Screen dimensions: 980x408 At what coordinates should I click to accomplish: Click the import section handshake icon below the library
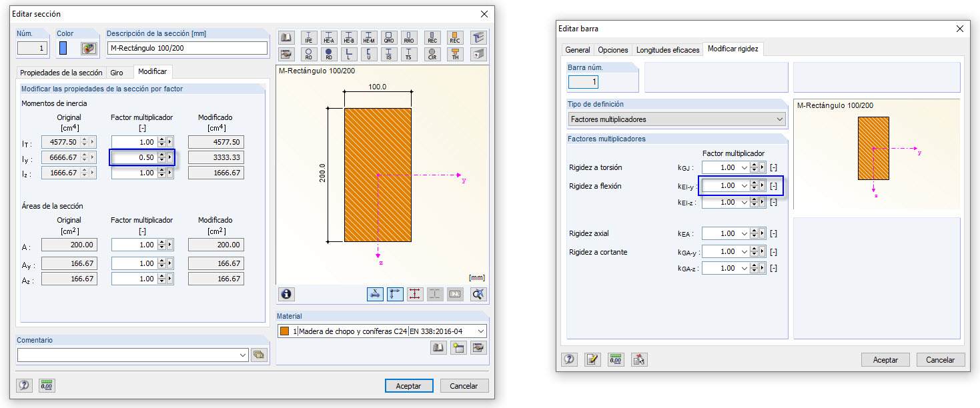[x=286, y=54]
